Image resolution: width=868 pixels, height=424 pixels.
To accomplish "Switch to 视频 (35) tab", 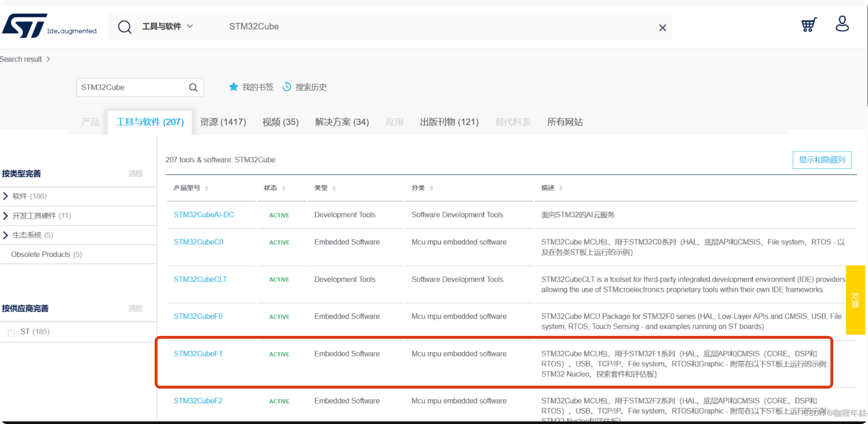I will (x=280, y=122).
